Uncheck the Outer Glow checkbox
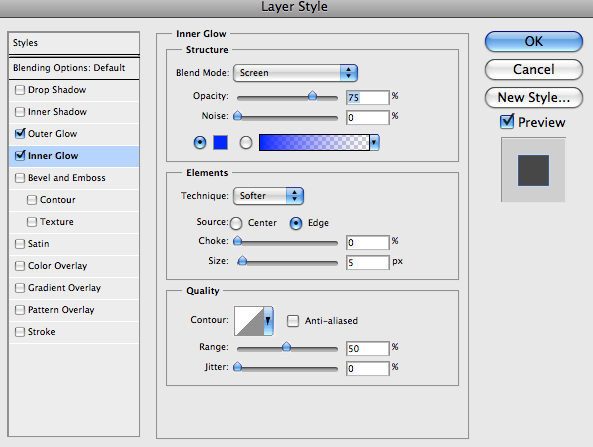Image resolution: width=593 pixels, height=447 pixels. point(20,133)
